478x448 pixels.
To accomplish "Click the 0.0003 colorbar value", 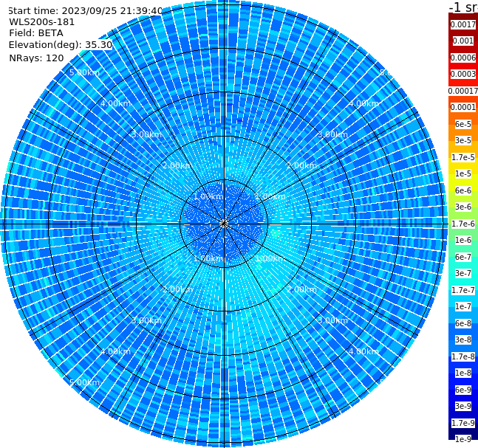I will 463,74.
